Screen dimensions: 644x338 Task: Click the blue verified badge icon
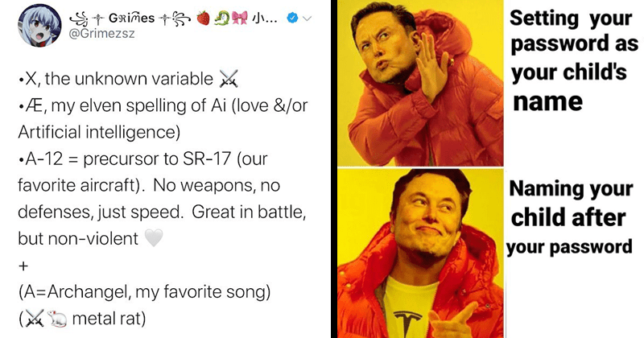(x=292, y=18)
